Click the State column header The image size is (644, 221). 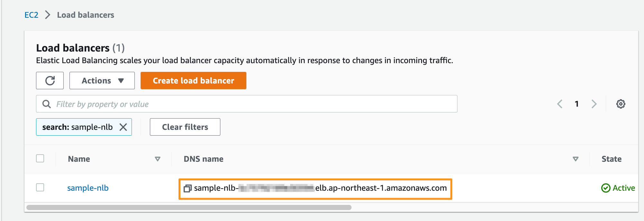pos(611,159)
